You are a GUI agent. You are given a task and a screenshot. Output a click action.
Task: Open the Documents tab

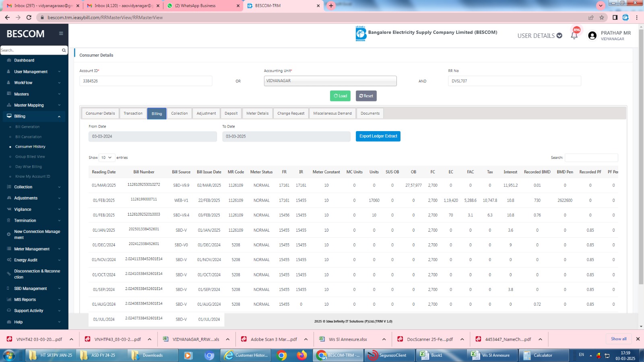click(x=370, y=113)
